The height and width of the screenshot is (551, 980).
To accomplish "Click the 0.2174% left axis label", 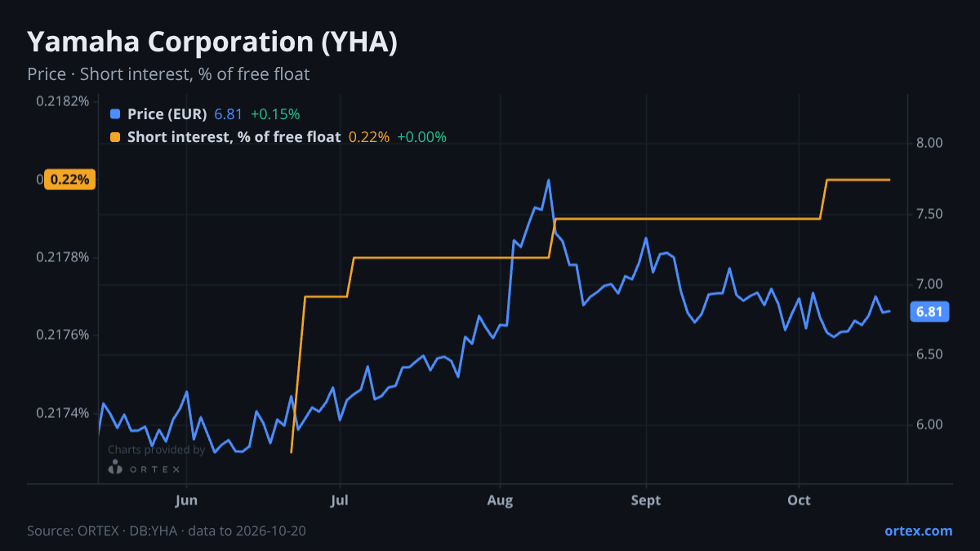I will (x=63, y=412).
